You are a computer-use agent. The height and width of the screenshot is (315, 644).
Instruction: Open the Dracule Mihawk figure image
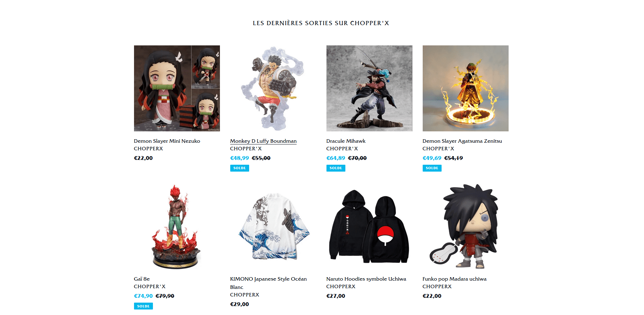tap(369, 88)
